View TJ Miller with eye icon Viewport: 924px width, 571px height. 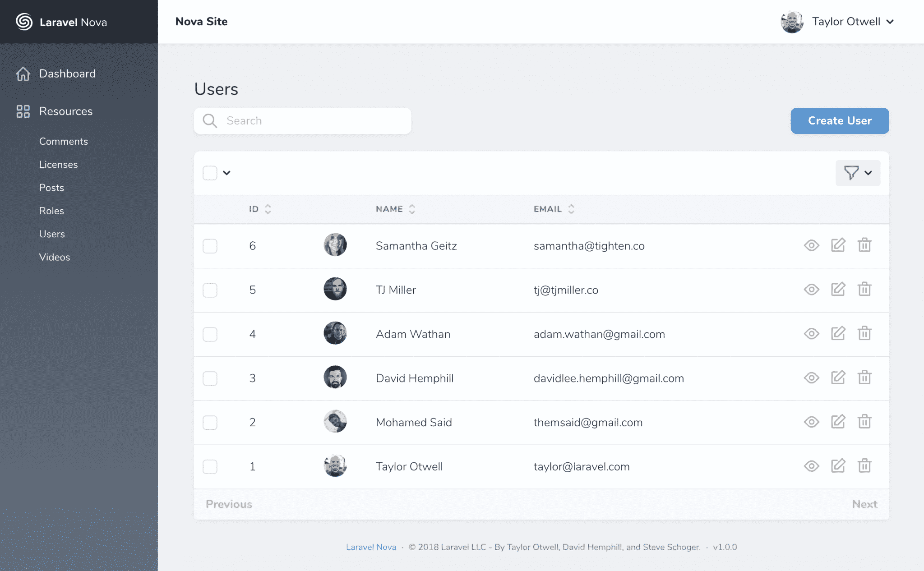[x=811, y=290]
